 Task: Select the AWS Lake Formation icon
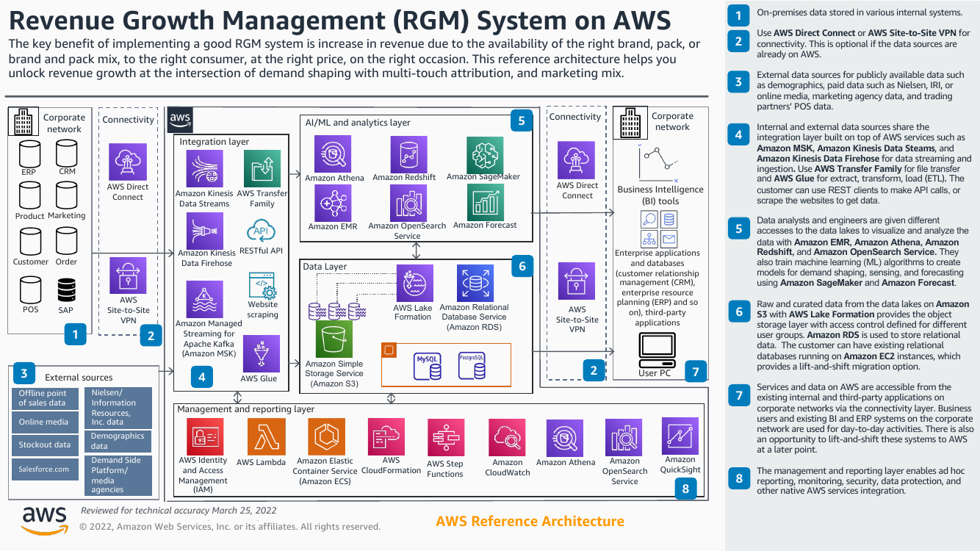[414, 284]
